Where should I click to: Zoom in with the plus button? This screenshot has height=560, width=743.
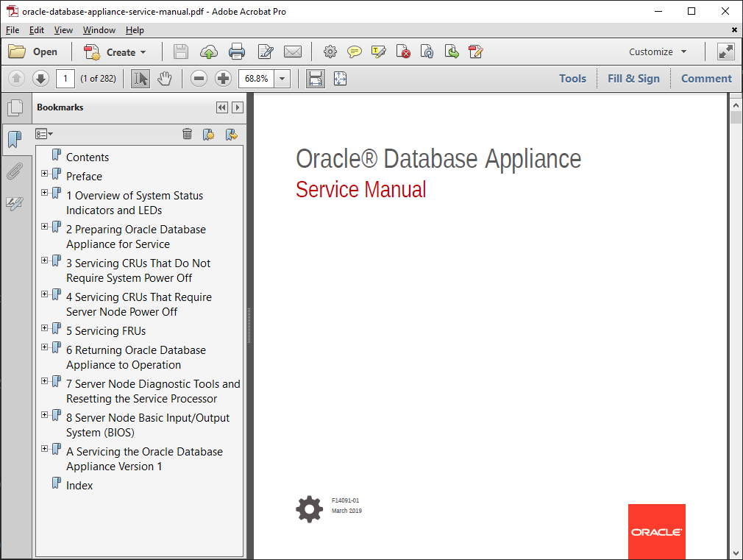coord(223,78)
